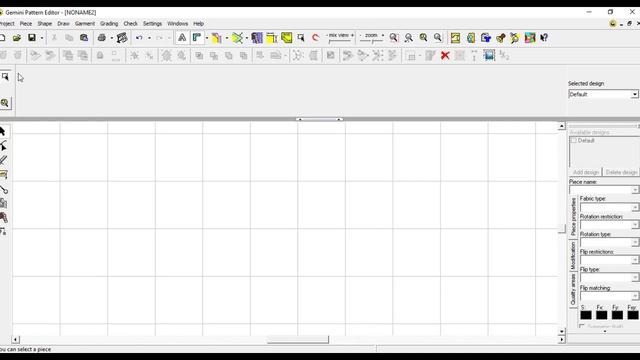The image size is (640, 360).
Task: Expand the Rotation type dropdown
Action: pyautogui.click(x=634, y=243)
